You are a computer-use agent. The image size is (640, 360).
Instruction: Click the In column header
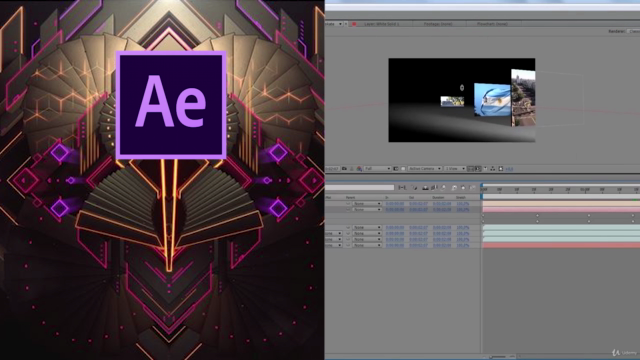pos(387,198)
